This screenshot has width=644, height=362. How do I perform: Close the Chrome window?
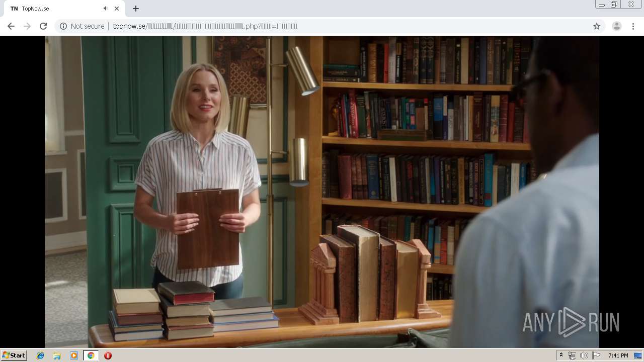[x=631, y=5]
